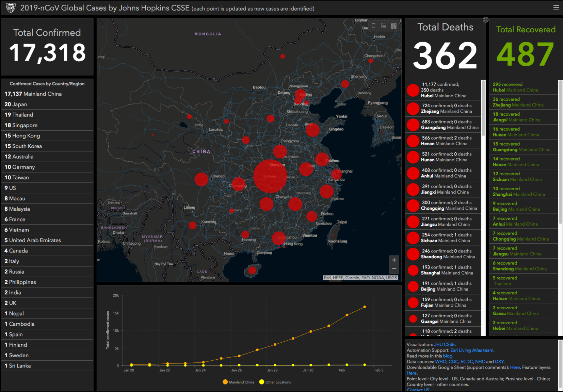Zoom out on the map
The height and width of the screenshot is (392, 563).
point(394,269)
